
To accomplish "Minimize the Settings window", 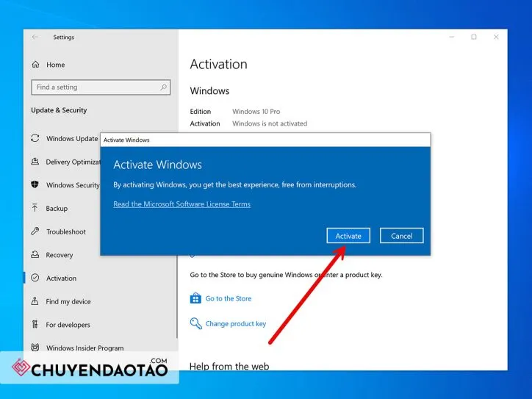I will 452,37.
